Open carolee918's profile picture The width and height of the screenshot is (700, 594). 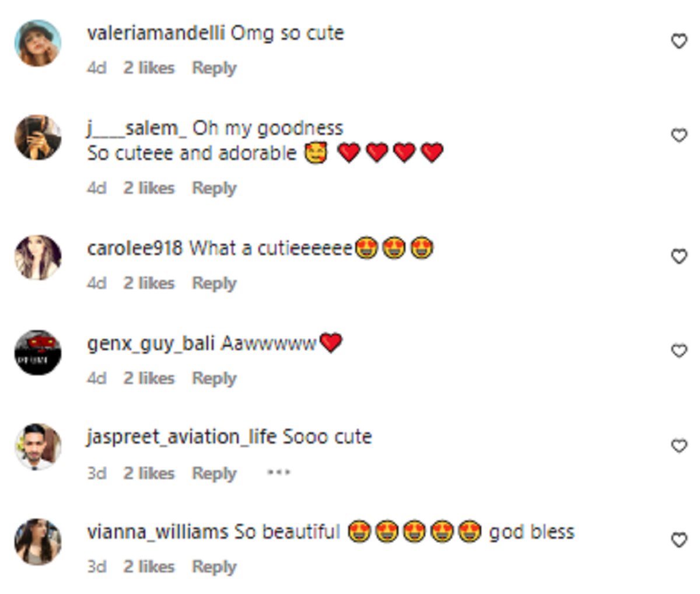(x=38, y=257)
